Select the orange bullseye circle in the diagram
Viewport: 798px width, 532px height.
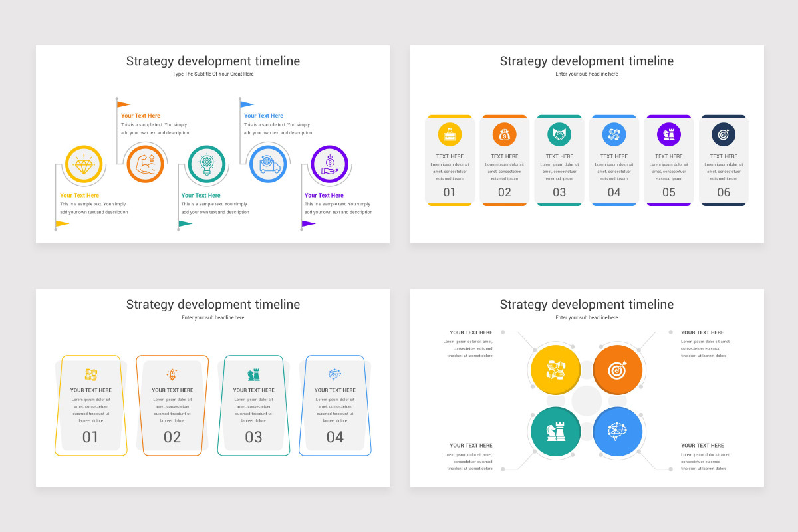pyautogui.click(x=618, y=369)
